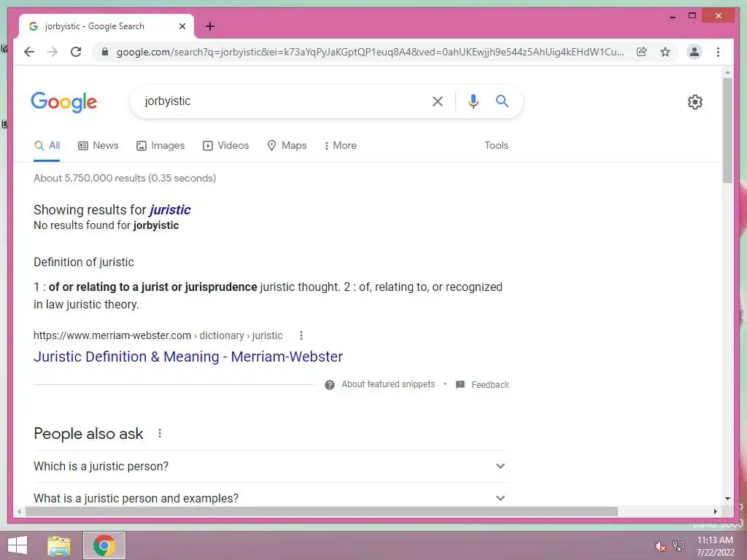Open Windows Start menu
This screenshot has height=560, width=747.
[18, 545]
